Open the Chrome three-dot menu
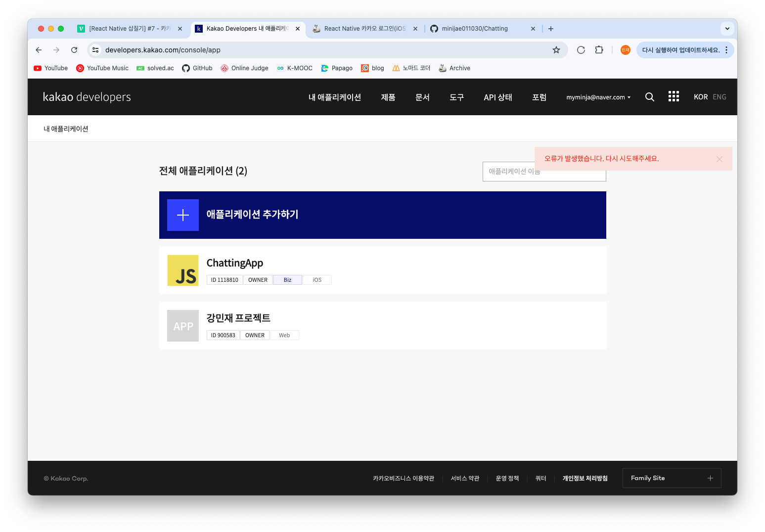765x532 pixels. click(726, 50)
